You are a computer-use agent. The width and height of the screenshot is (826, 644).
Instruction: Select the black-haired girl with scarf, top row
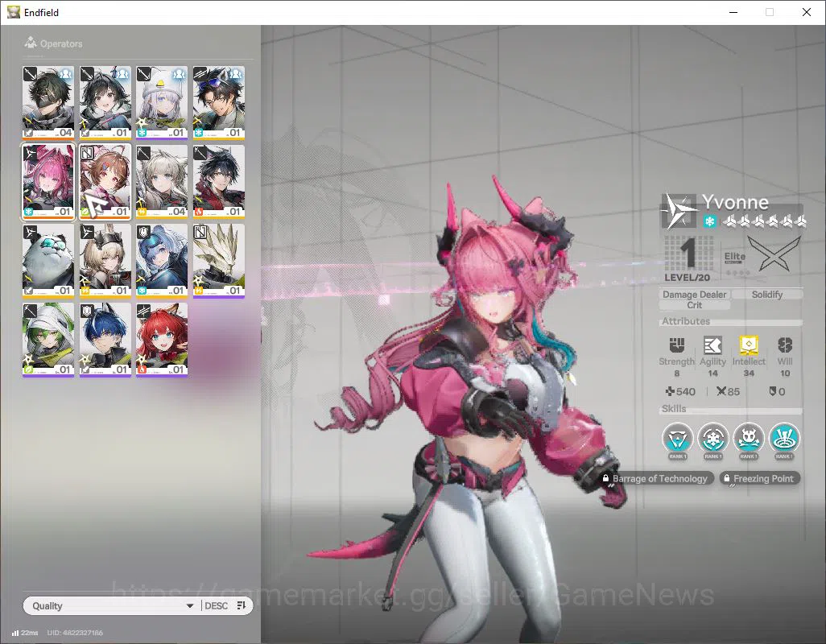click(105, 103)
